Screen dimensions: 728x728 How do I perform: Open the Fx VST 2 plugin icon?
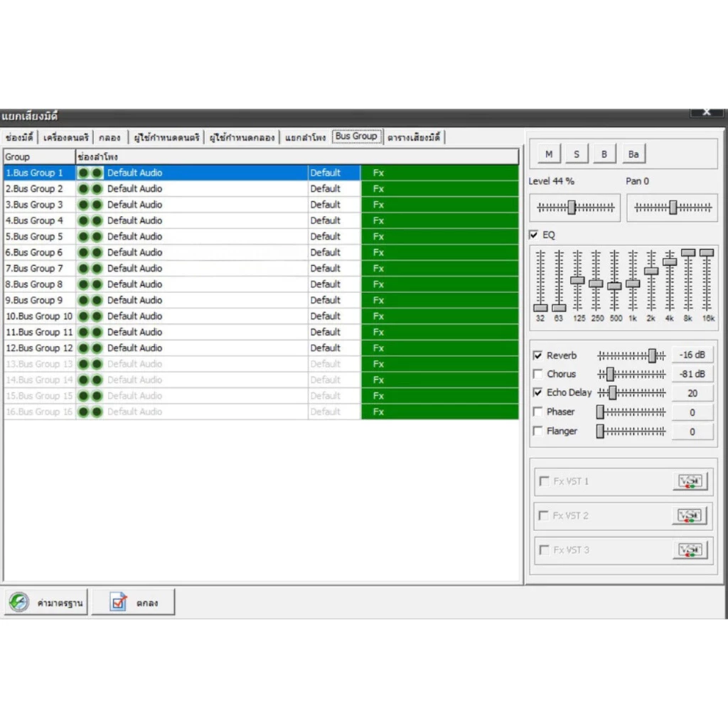point(690,515)
